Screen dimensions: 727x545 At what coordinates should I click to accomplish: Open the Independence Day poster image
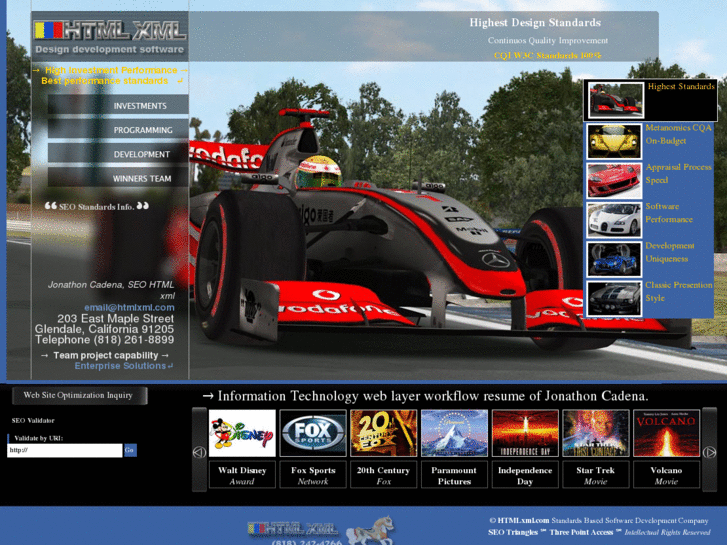click(525, 433)
